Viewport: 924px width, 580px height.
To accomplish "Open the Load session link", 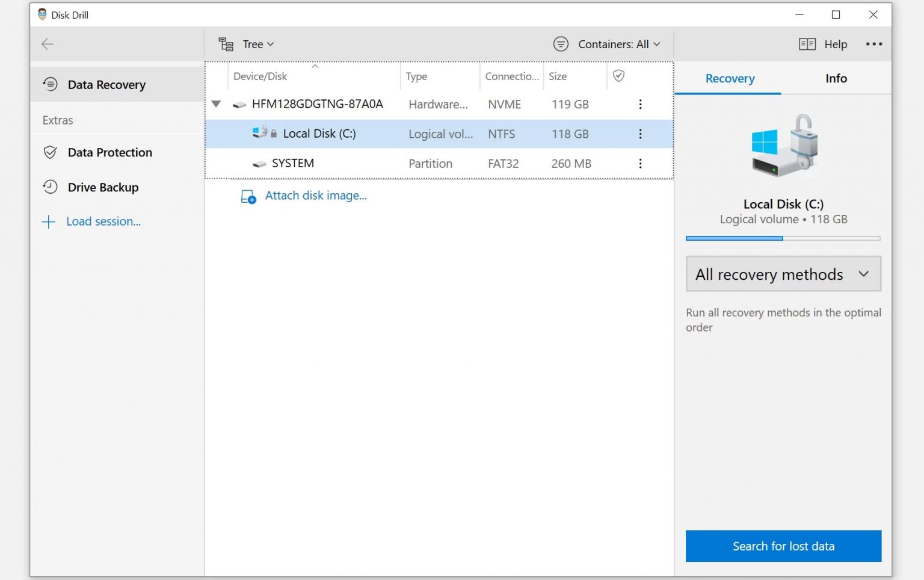I will [103, 221].
